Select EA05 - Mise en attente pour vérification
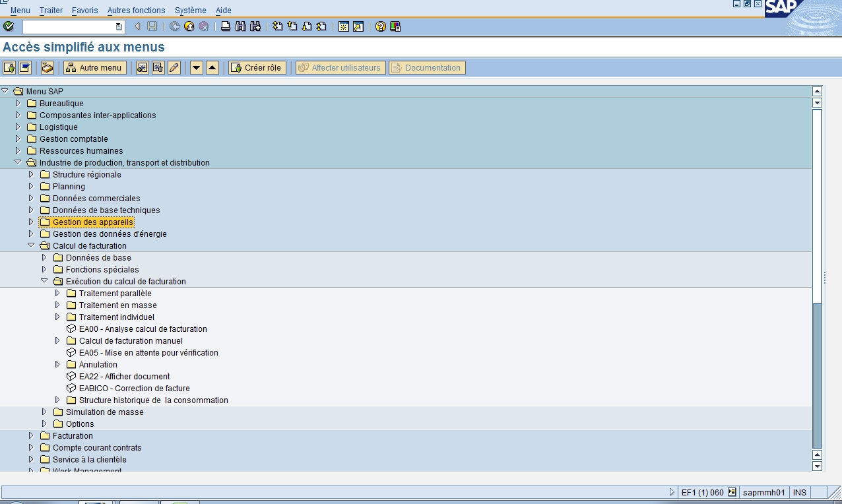Image resolution: width=842 pixels, height=504 pixels. click(148, 352)
